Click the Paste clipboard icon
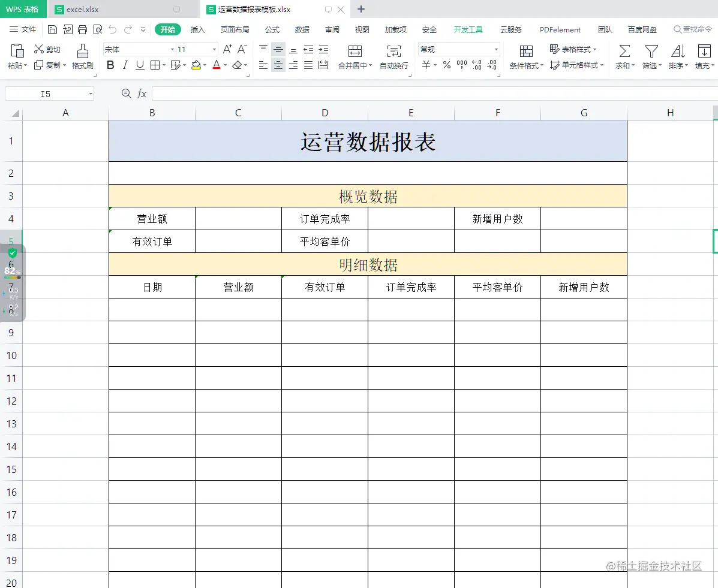 coord(17,50)
